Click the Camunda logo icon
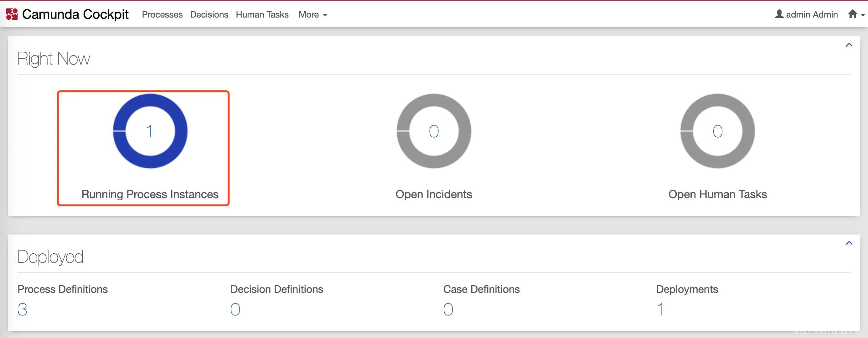Screen dimensions: 868x338 tap(12, 14)
